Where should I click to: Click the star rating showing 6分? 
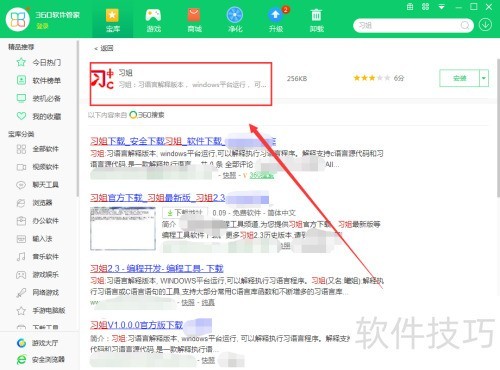tap(379, 78)
